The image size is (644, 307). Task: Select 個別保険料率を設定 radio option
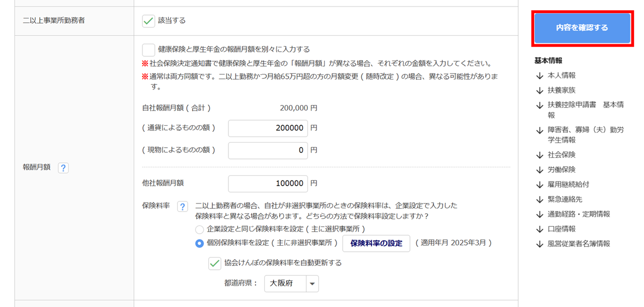pos(200,243)
